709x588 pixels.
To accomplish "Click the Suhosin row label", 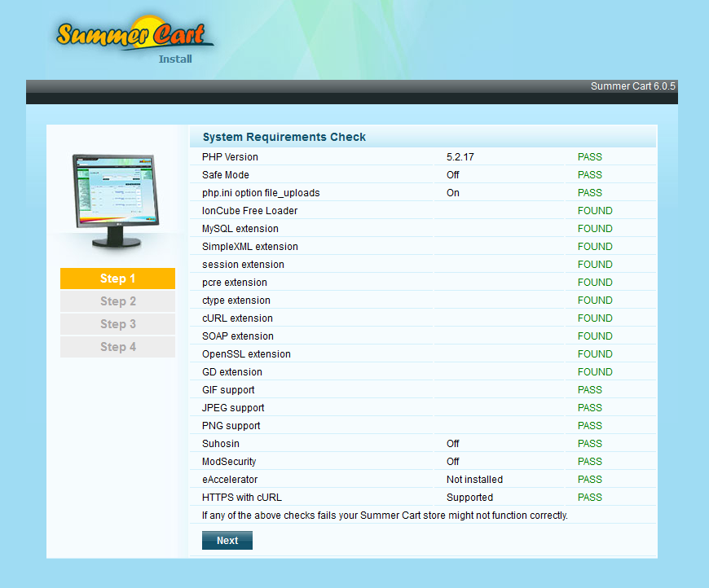I will pos(220,444).
